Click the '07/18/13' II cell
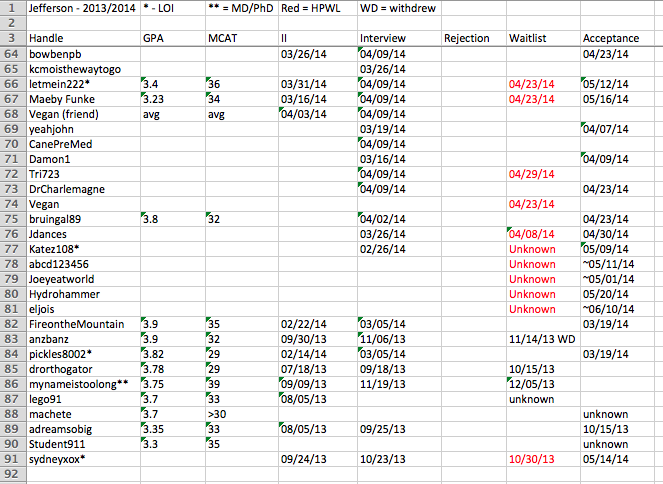This screenshot has width=663, height=484. (x=318, y=369)
